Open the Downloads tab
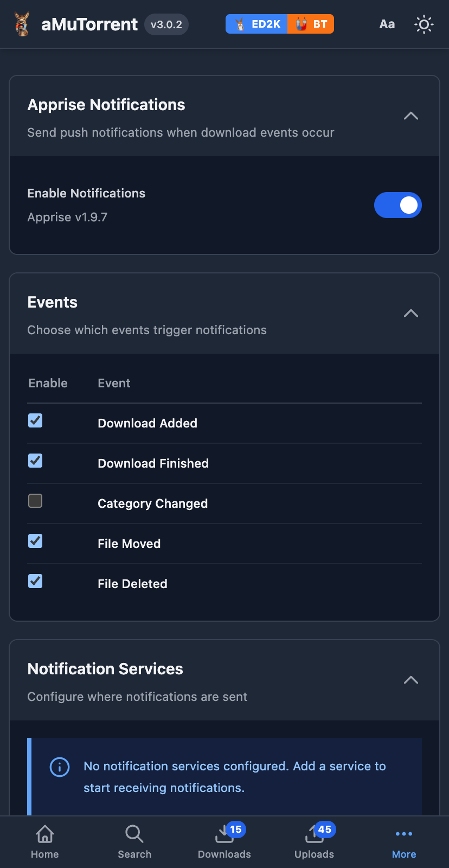 pyautogui.click(x=224, y=841)
